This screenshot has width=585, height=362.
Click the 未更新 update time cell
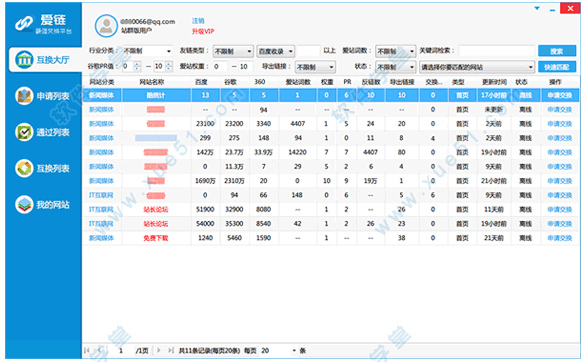click(x=493, y=110)
